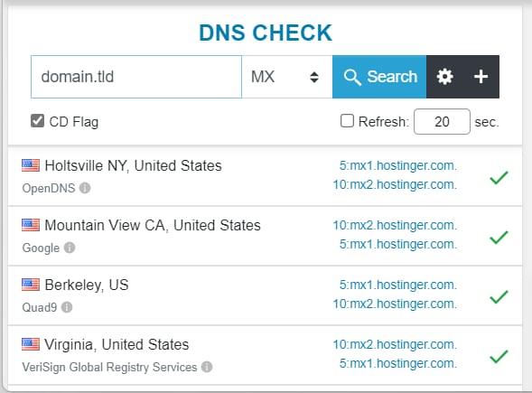Image resolution: width=532 pixels, height=393 pixels.
Task: Click the info icon next to Quad9
Action: [67, 307]
